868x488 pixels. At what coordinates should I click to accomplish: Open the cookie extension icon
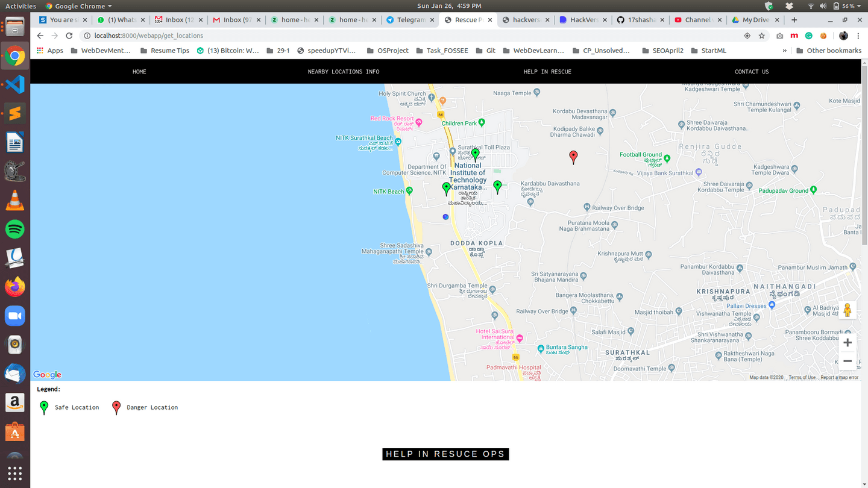tap(823, 36)
